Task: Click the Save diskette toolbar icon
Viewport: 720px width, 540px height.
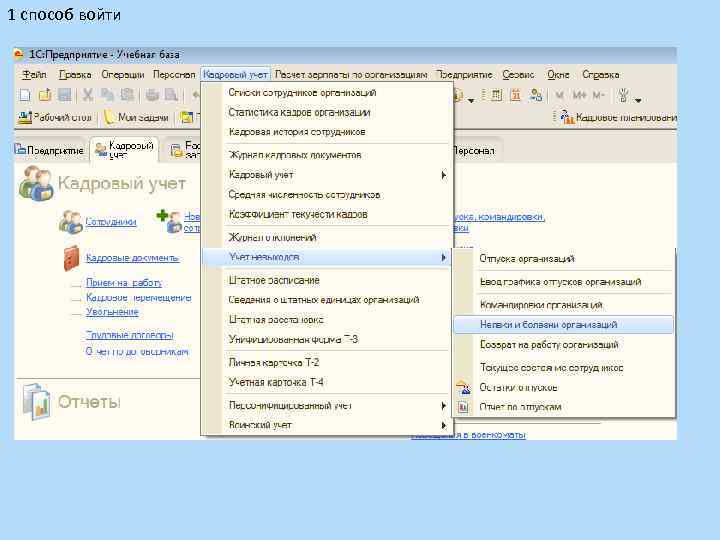Action: (65, 95)
